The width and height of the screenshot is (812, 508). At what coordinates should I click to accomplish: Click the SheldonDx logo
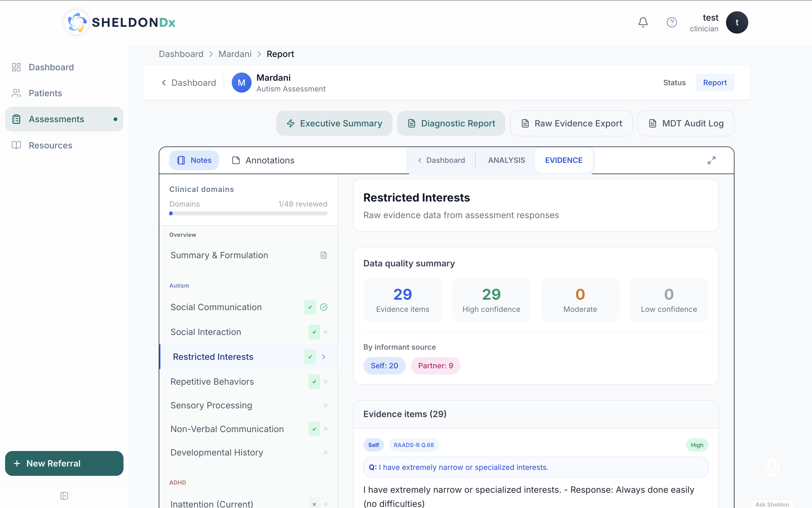(120, 22)
